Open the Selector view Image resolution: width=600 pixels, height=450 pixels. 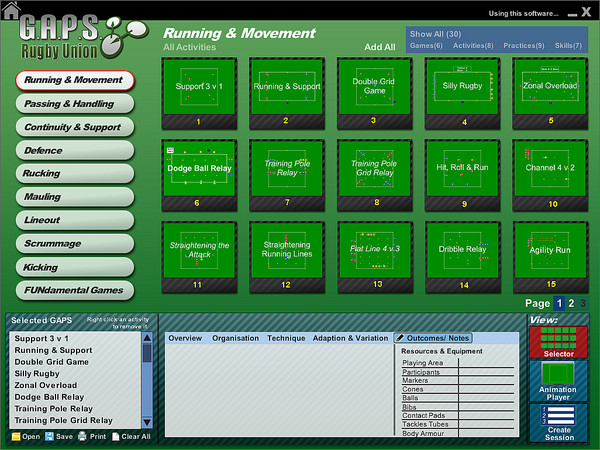tap(558, 342)
